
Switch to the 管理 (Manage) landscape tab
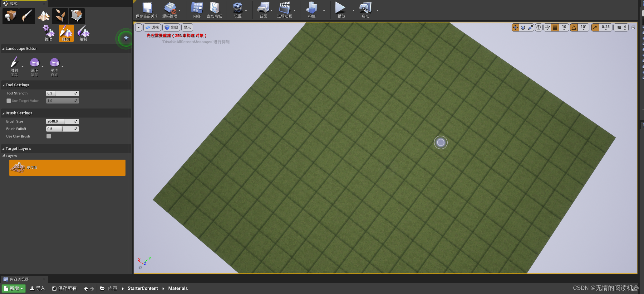pyautogui.click(x=48, y=33)
